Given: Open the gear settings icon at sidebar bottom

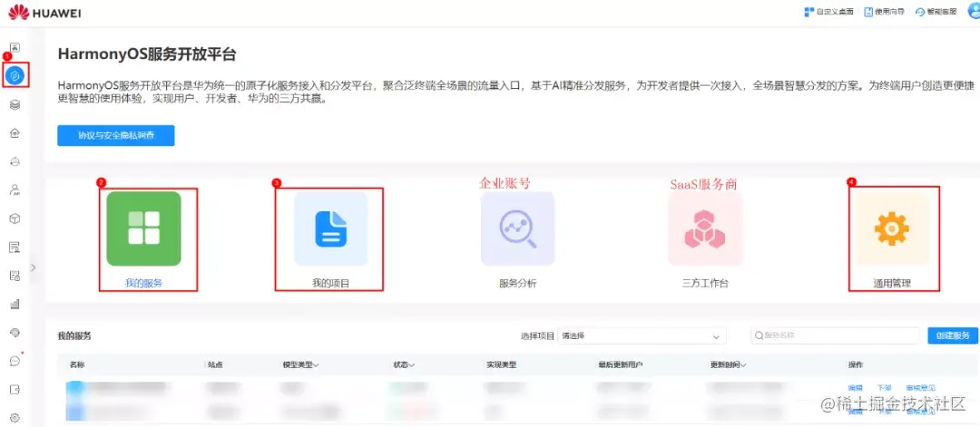Looking at the screenshot, I should pos(15,418).
